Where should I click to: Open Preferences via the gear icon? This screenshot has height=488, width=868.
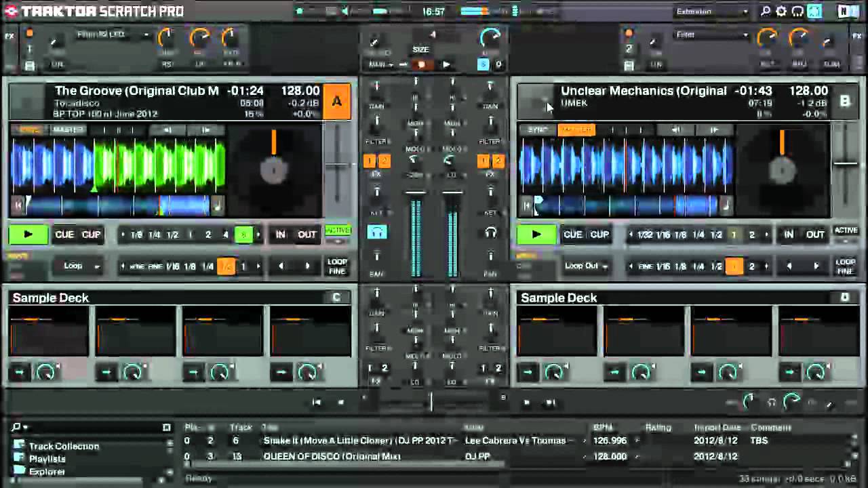pos(781,12)
